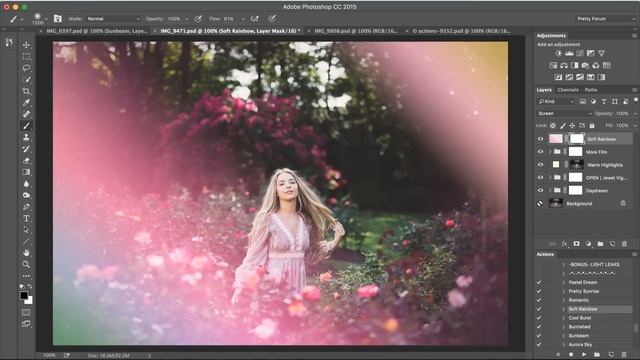Hide the Daydream group
This screenshot has height=360, width=640.
pyautogui.click(x=540, y=191)
